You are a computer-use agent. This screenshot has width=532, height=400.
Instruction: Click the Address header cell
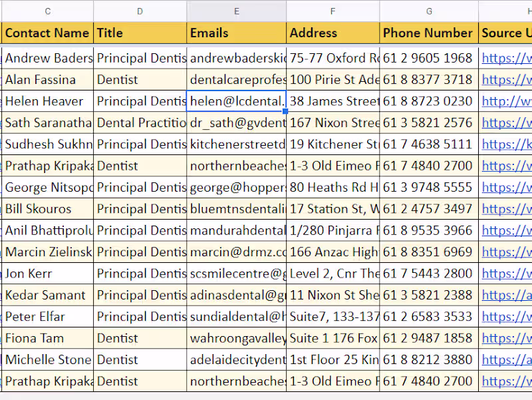(332, 33)
